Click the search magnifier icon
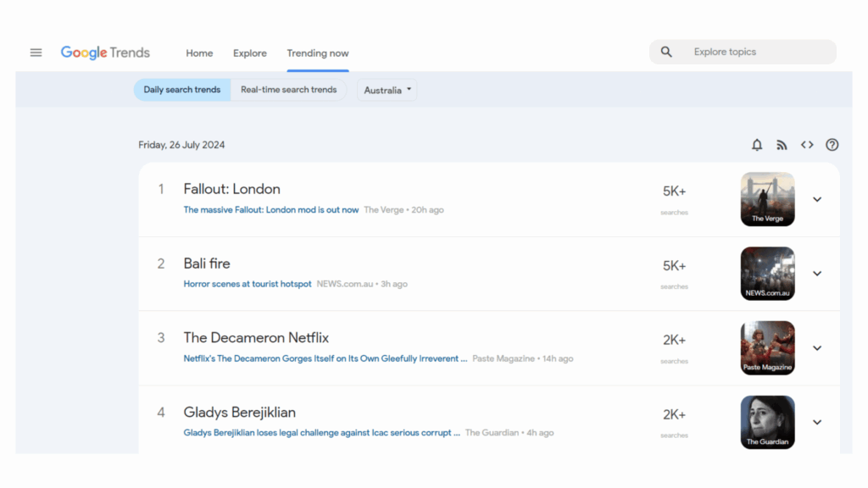Viewport: 868px width, 488px height. (x=666, y=52)
